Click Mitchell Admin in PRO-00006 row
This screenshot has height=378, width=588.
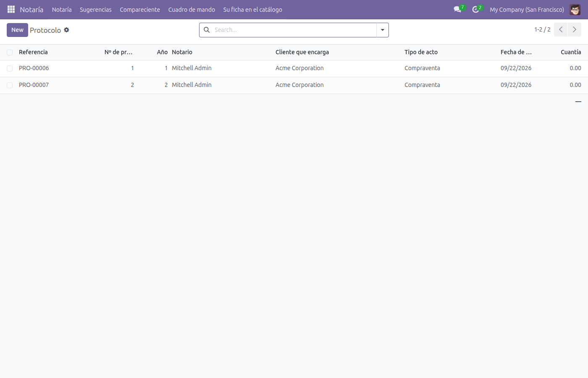click(x=192, y=68)
